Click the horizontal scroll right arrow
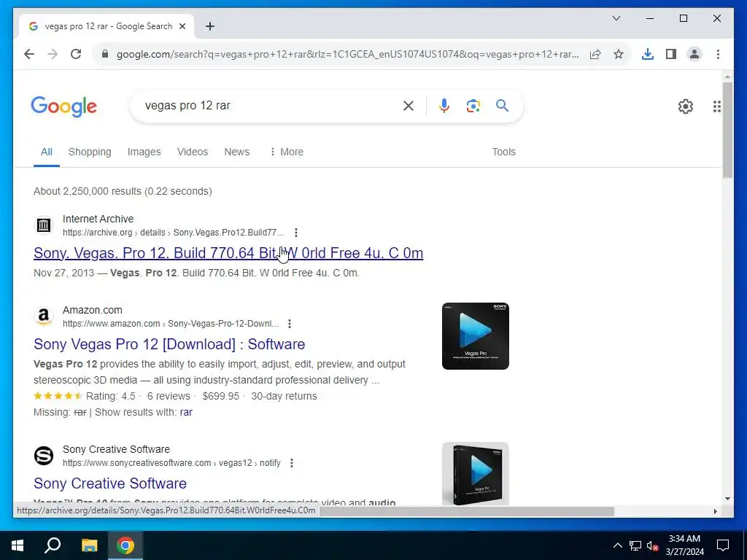The width and height of the screenshot is (747, 560). 715,511
